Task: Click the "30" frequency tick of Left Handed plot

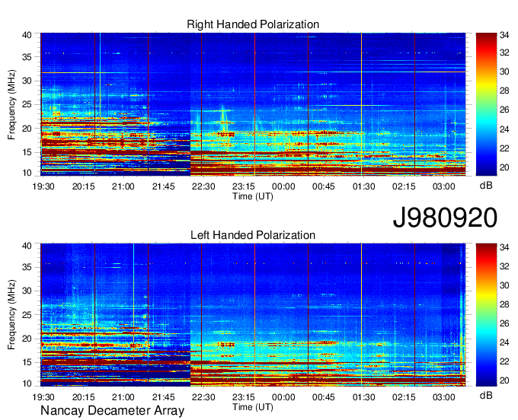Action: point(27,291)
